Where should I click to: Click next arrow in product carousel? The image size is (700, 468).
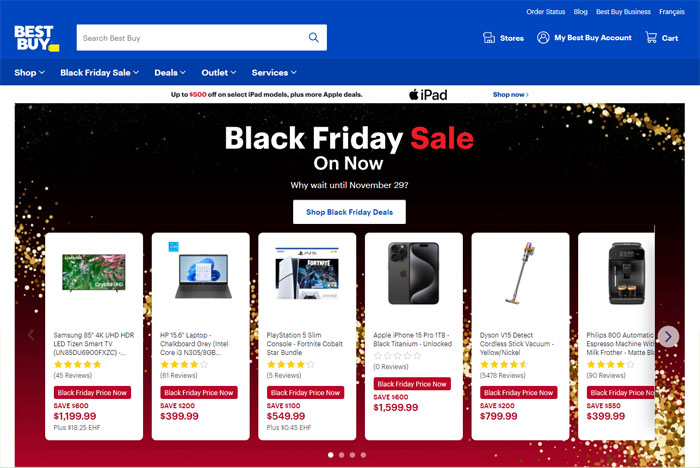(668, 336)
